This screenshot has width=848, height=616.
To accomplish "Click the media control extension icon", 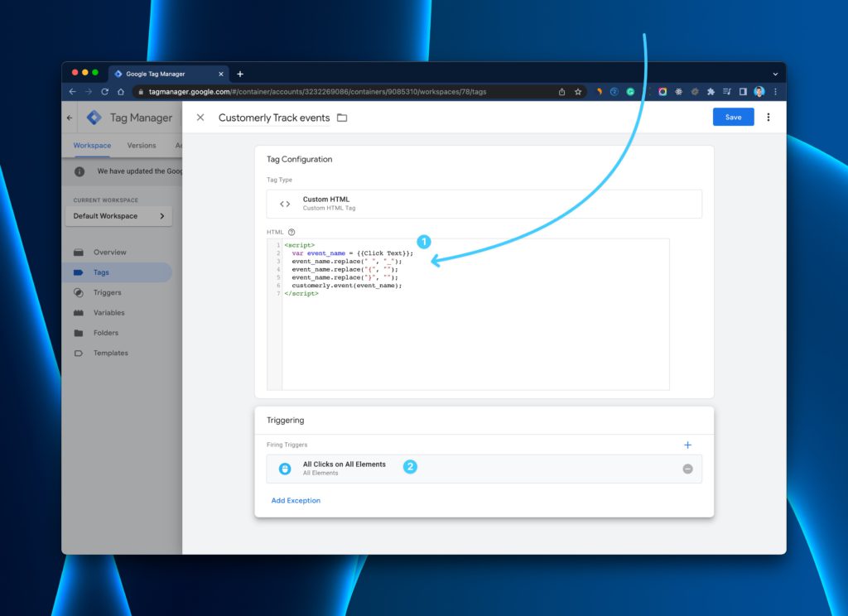I will coord(727,92).
